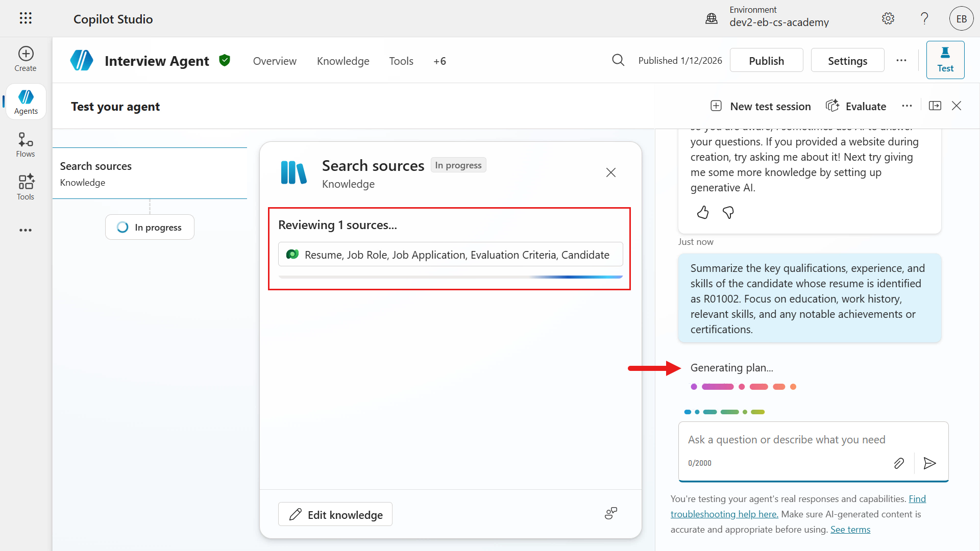The image size is (980, 551).
Task: Click the search magnifier icon
Action: (x=618, y=60)
